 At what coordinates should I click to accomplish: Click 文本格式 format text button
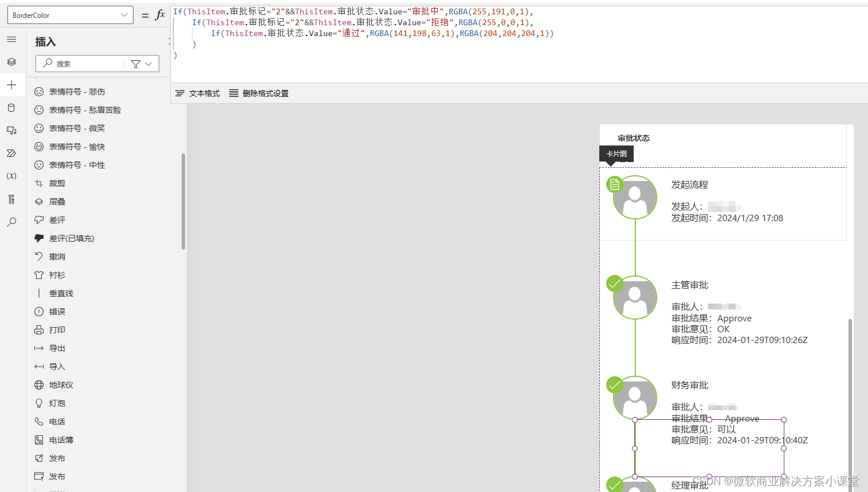[198, 93]
